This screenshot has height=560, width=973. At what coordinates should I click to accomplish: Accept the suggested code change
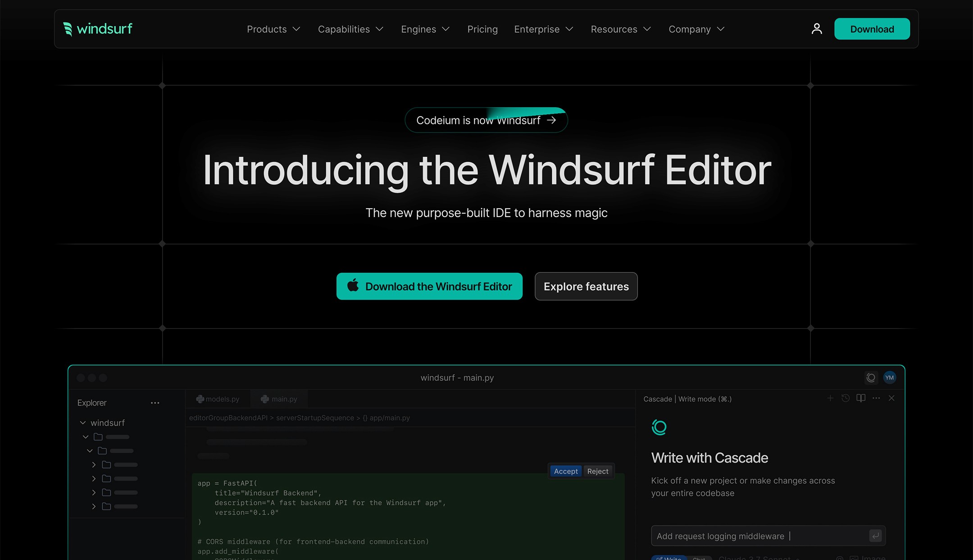pyautogui.click(x=566, y=471)
